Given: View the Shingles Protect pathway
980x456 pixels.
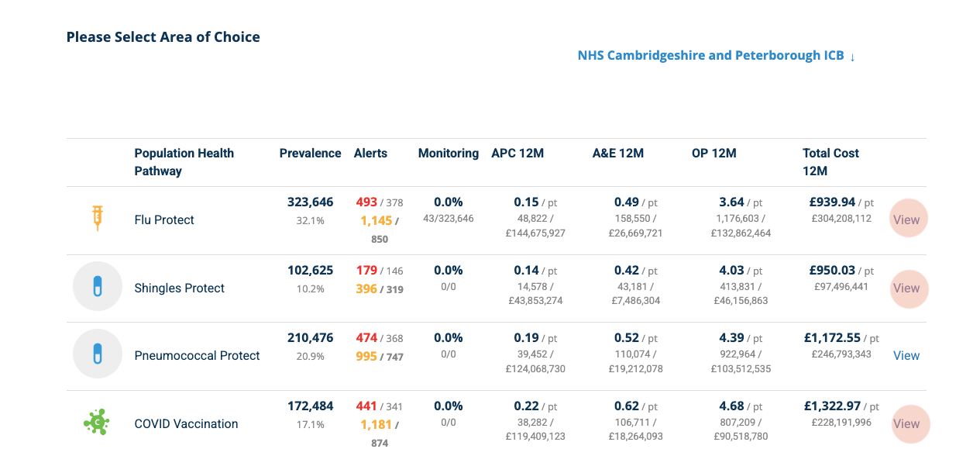Looking at the screenshot, I should (908, 288).
